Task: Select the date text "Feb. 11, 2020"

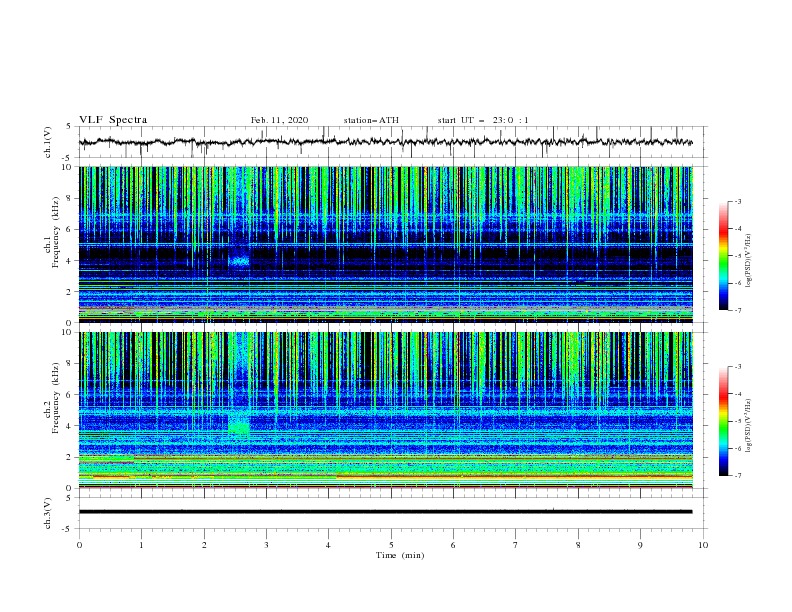Action: coord(279,120)
